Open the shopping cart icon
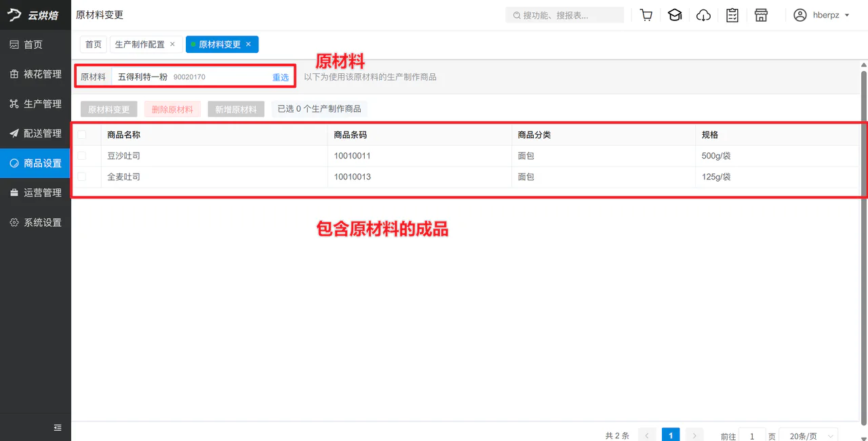The image size is (868, 441). [x=646, y=15]
